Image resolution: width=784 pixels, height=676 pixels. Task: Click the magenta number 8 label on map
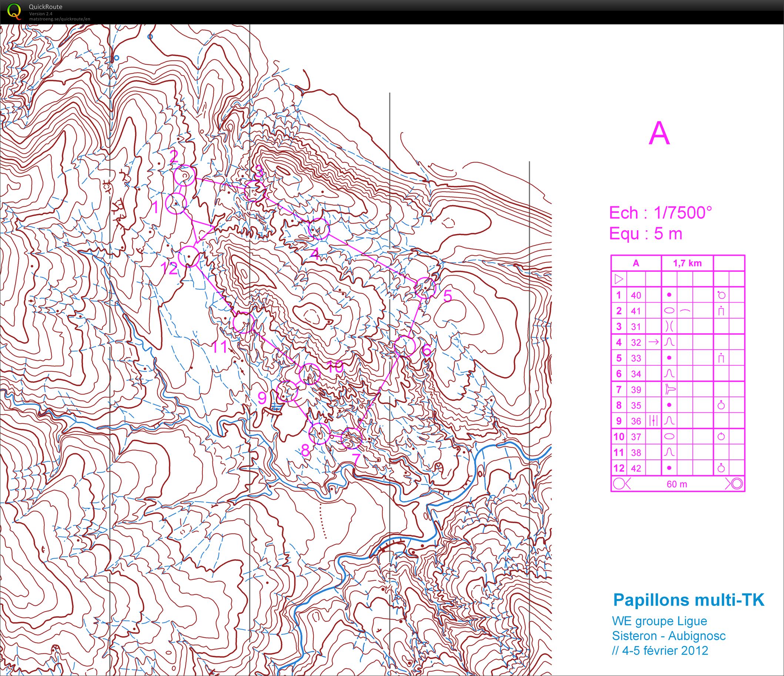(x=305, y=451)
